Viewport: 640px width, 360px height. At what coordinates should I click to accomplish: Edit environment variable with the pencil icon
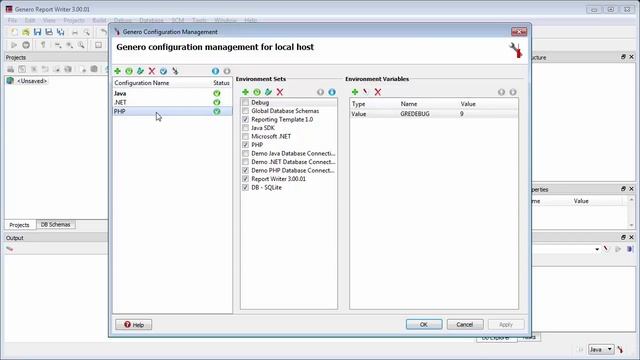366,92
